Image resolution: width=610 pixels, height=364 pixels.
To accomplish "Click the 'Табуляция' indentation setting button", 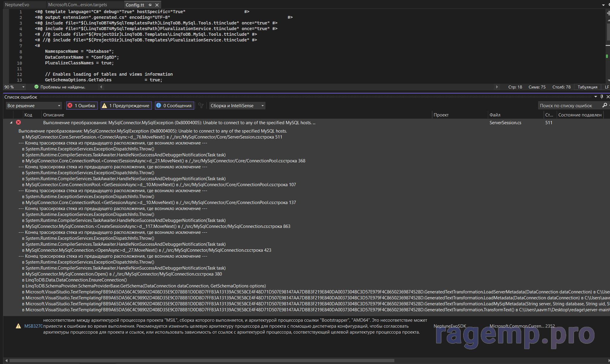I will point(587,87).
